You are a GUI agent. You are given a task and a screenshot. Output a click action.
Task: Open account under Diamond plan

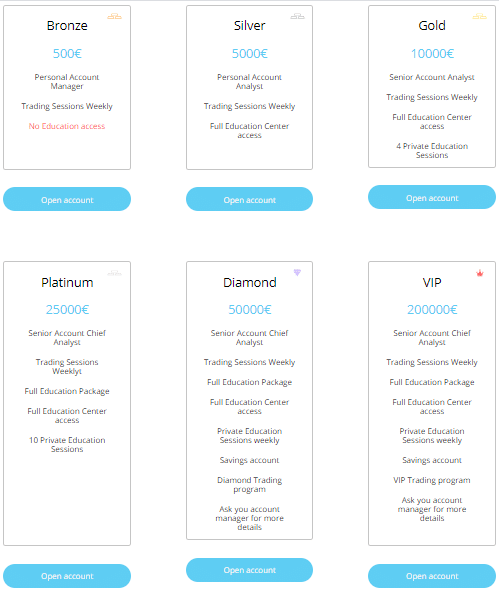pyautogui.click(x=249, y=570)
